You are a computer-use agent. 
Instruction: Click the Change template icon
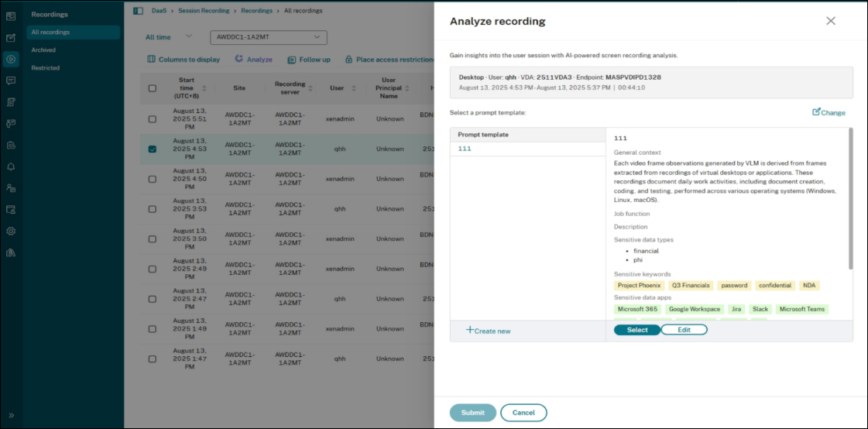[x=816, y=112]
